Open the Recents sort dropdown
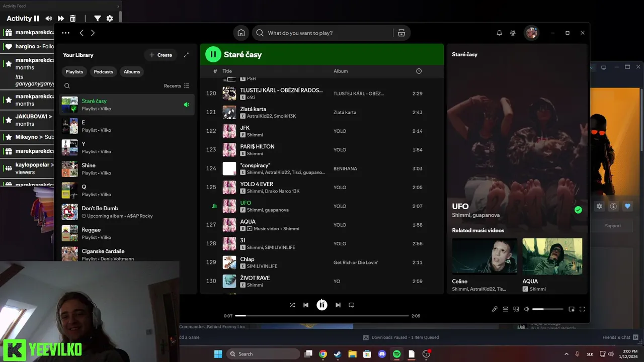 click(x=177, y=86)
